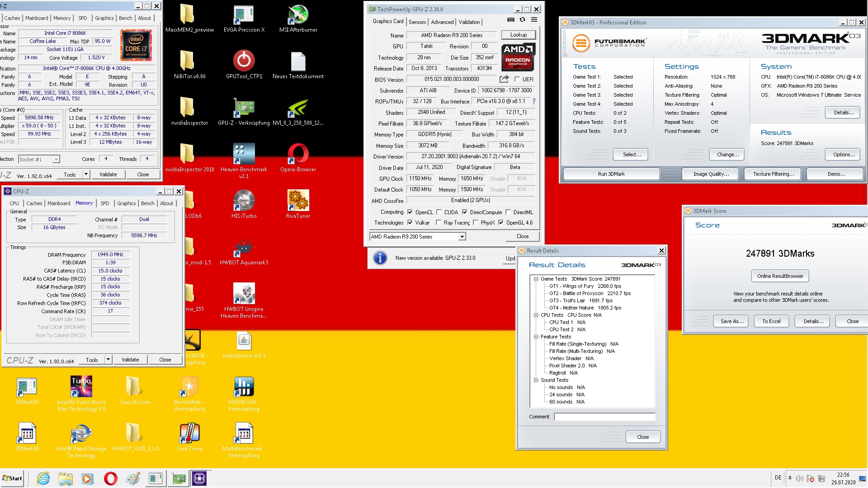Click the Opera icon in the taskbar
868x488 pixels.
110,478
